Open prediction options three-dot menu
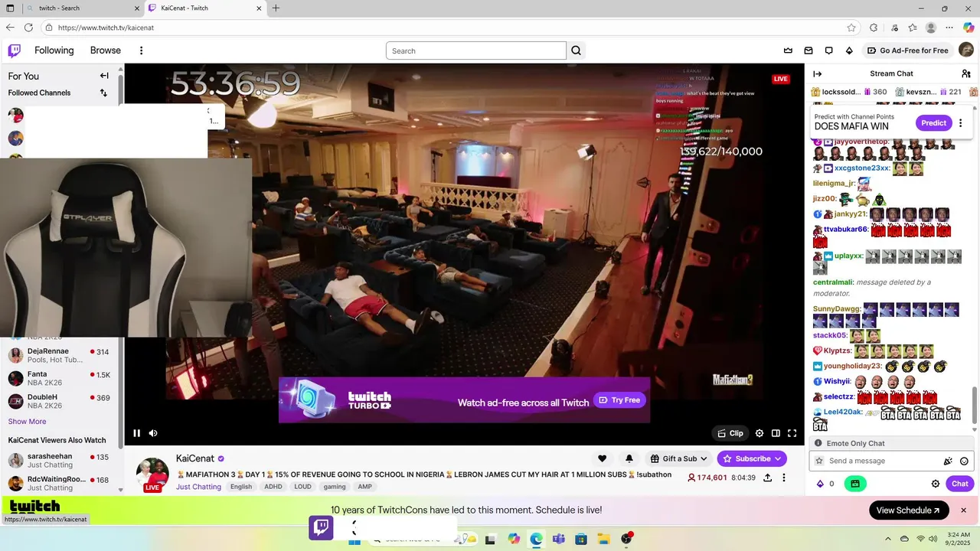The height and width of the screenshot is (551, 980). point(961,123)
